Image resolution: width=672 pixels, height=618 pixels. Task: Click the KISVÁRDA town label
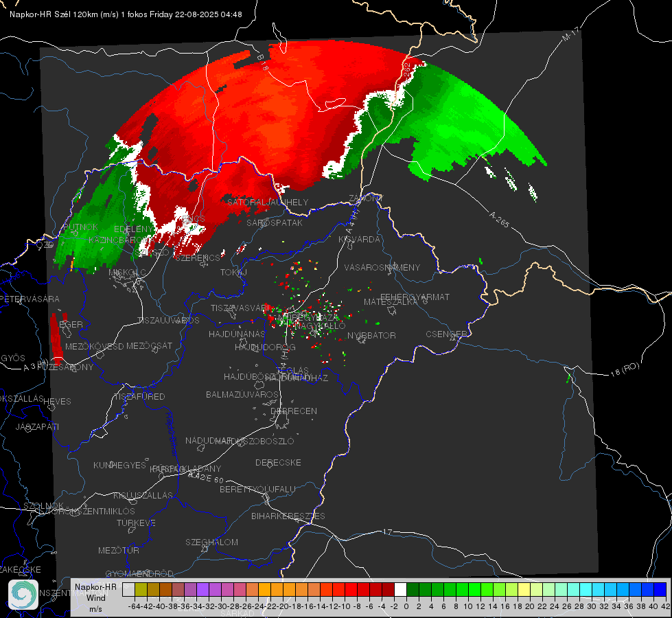(359, 240)
